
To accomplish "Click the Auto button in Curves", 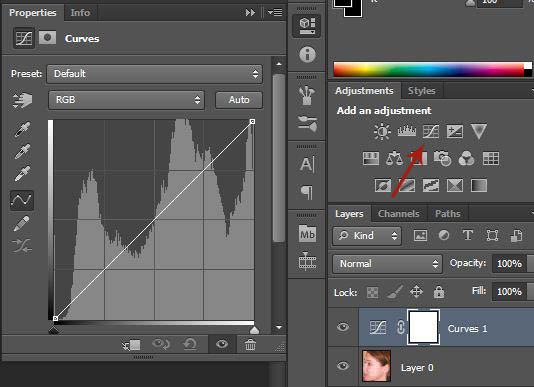I will click(x=239, y=100).
